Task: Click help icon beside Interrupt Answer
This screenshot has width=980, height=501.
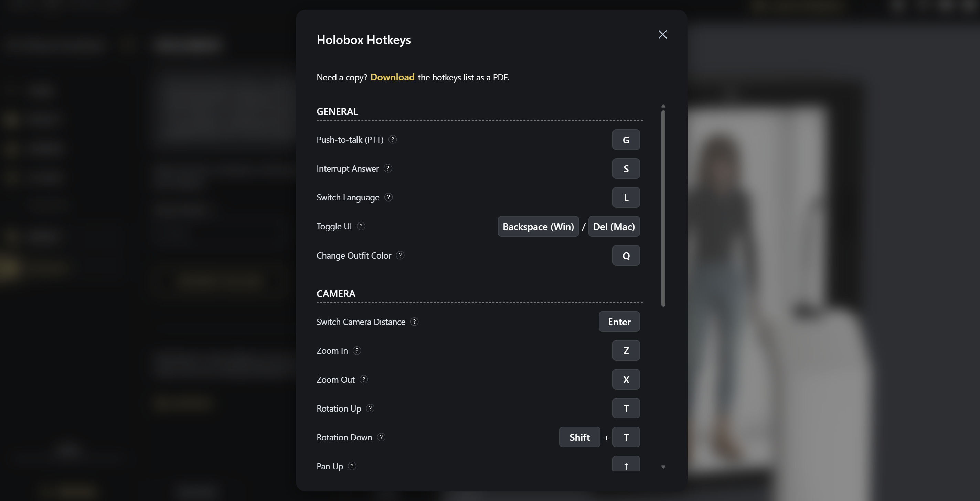Action: click(388, 168)
